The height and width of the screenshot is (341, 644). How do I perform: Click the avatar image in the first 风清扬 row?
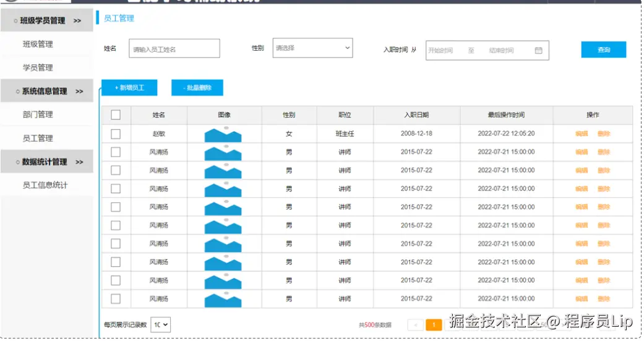[223, 152]
